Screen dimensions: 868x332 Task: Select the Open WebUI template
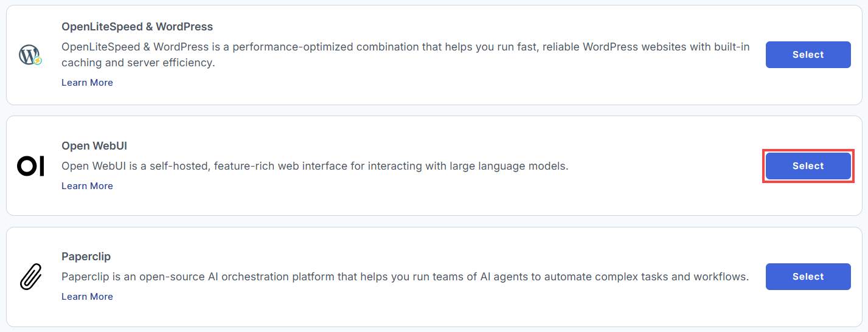click(808, 166)
